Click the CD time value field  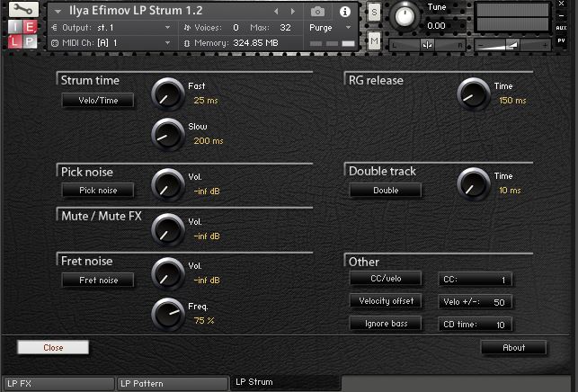coord(475,325)
